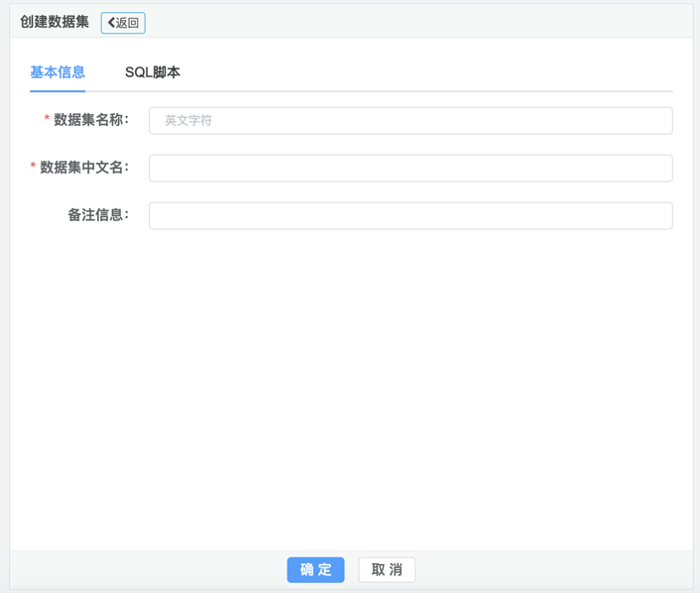Viewport: 700px width, 593px height.
Task: Click the 数据集中文名 field label
Action: pos(84,168)
